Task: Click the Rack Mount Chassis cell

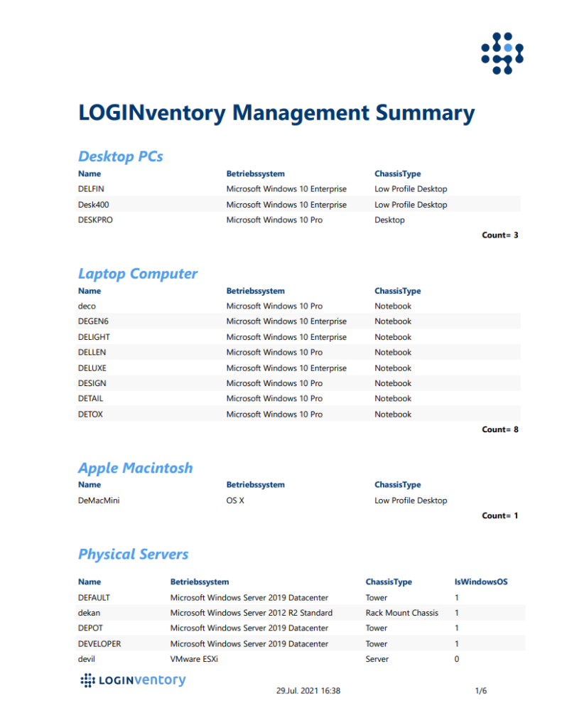Action: click(401, 614)
